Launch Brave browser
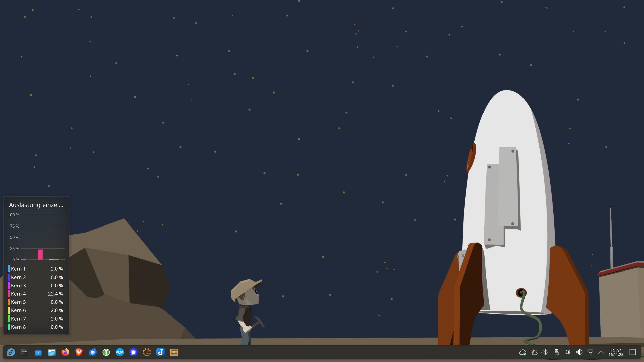644x362 pixels. (x=79, y=352)
